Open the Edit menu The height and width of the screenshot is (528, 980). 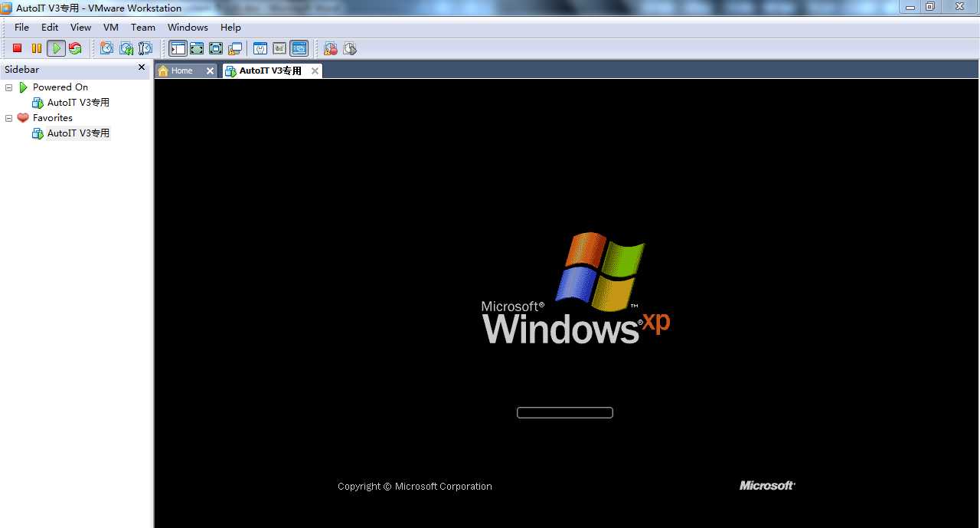50,27
